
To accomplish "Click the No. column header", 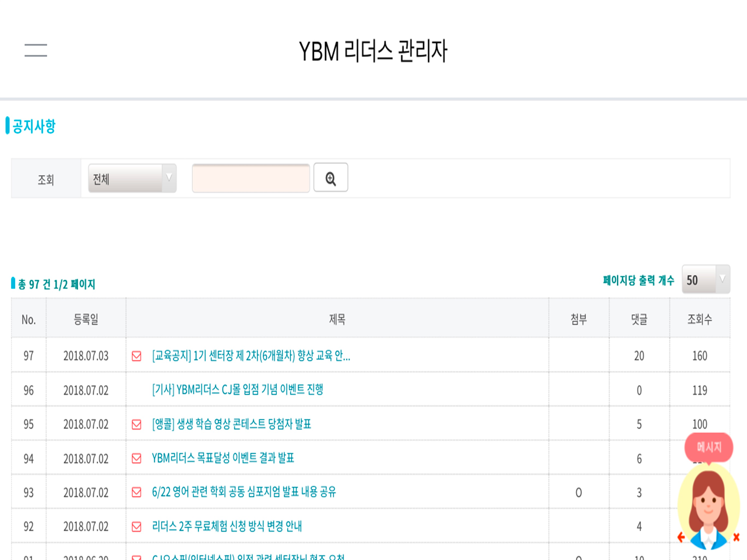I will 29,319.
